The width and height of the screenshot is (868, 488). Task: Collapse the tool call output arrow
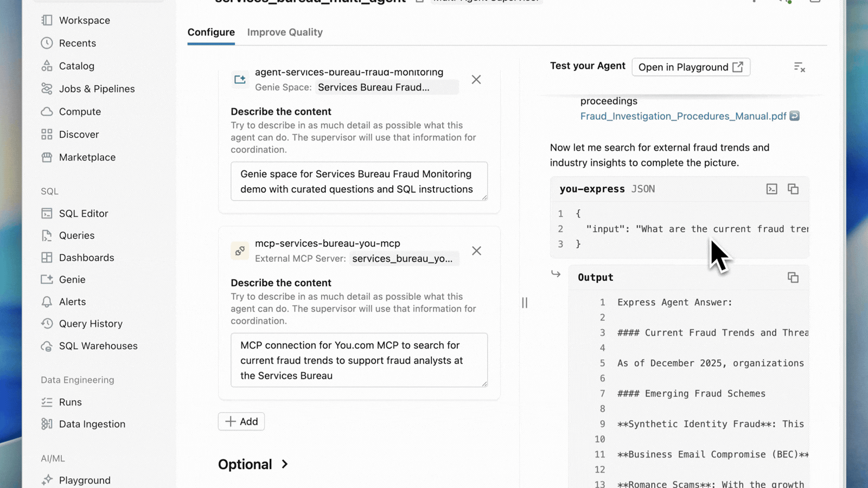point(556,274)
